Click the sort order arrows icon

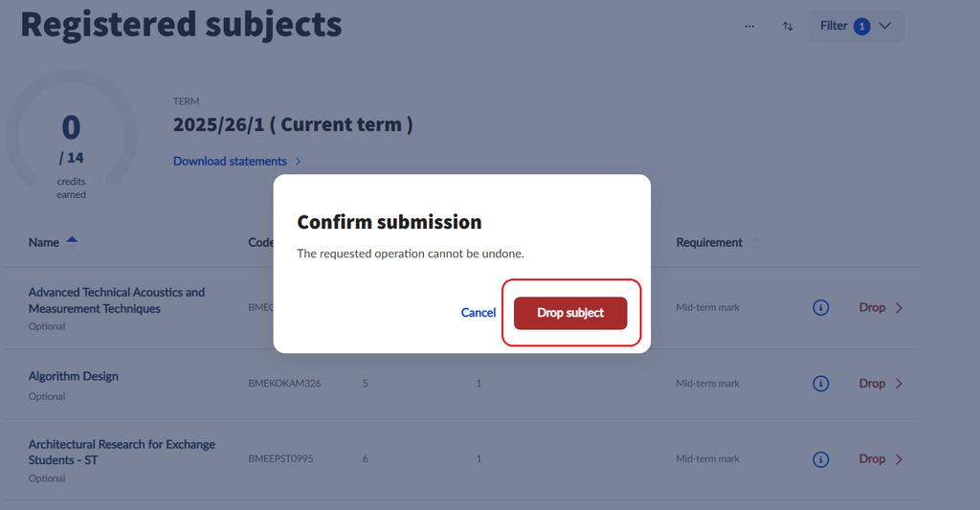[788, 26]
